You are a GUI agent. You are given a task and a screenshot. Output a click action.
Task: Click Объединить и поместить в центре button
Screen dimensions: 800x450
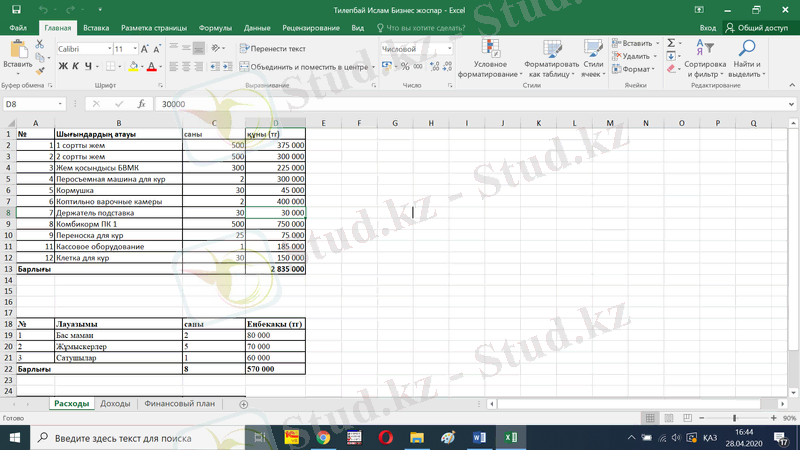(304, 67)
